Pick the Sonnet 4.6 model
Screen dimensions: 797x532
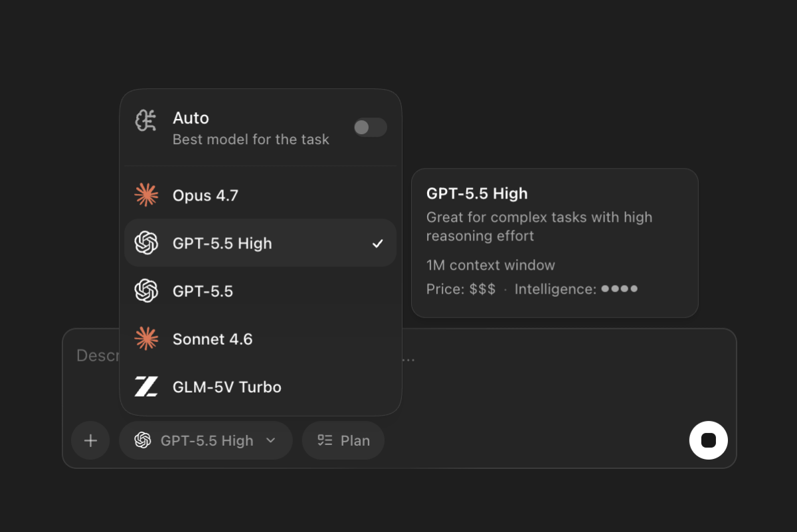[260, 339]
